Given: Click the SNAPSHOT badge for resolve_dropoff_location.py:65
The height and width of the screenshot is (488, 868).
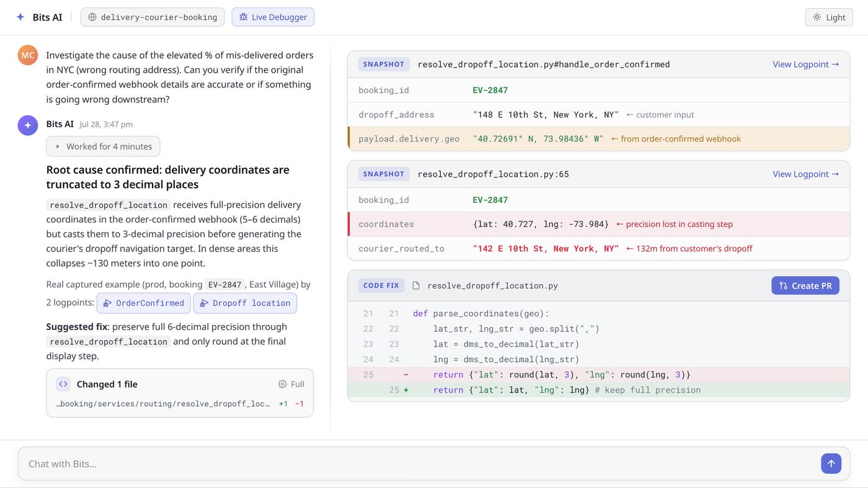Looking at the screenshot, I should click(384, 174).
